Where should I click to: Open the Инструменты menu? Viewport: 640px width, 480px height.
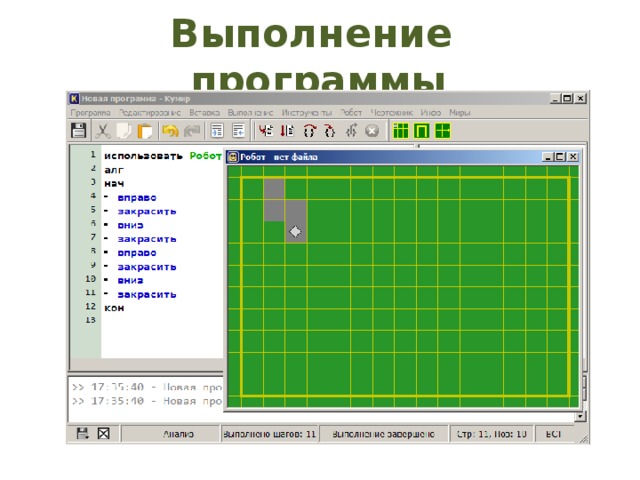tap(307, 112)
